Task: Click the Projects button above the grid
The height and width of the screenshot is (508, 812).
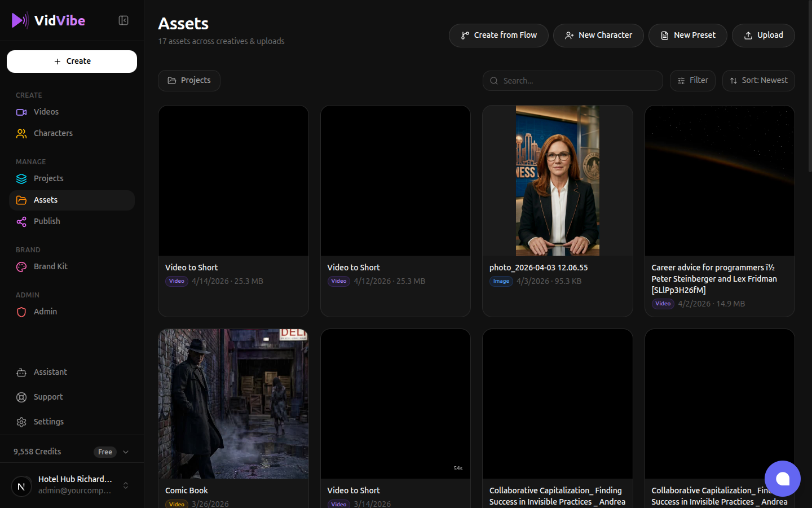Action: (189, 81)
